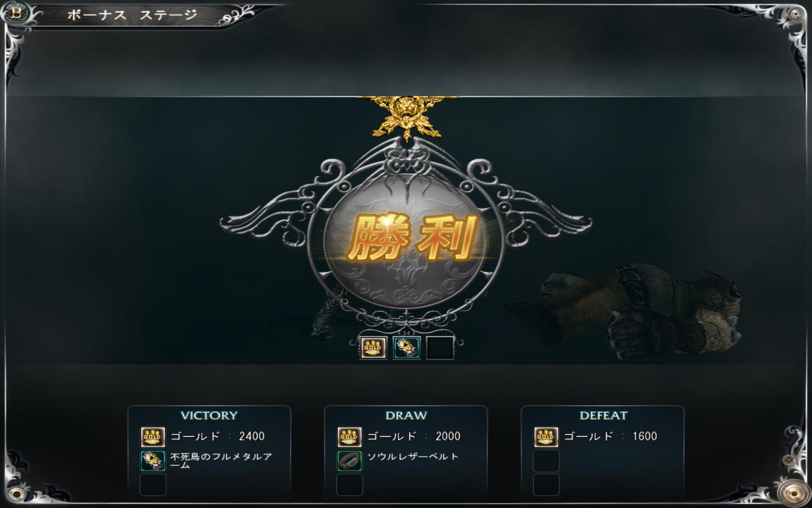The width and height of the screenshot is (812, 508).
Task: Click the 不死鳥のフルメタルアーム item name
Action: [221, 461]
